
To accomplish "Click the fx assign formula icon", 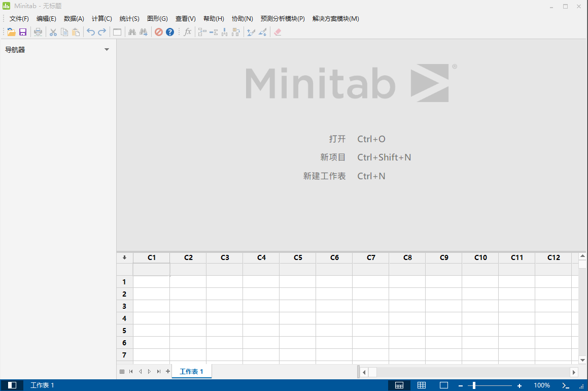I will [188, 32].
